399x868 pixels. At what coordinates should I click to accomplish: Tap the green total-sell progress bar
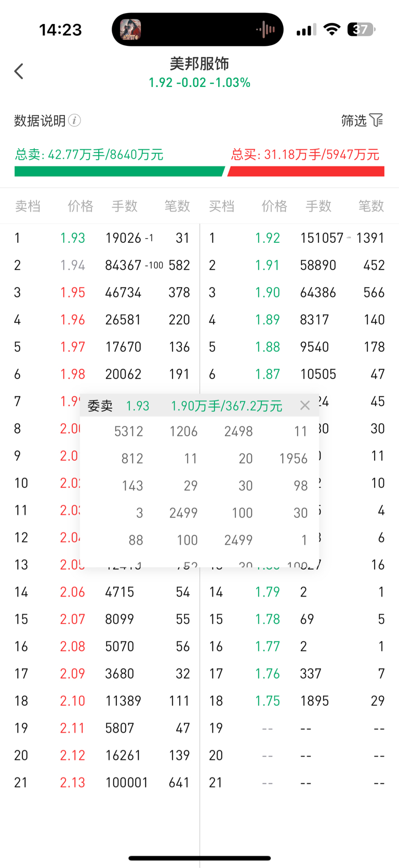pos(119,172)
